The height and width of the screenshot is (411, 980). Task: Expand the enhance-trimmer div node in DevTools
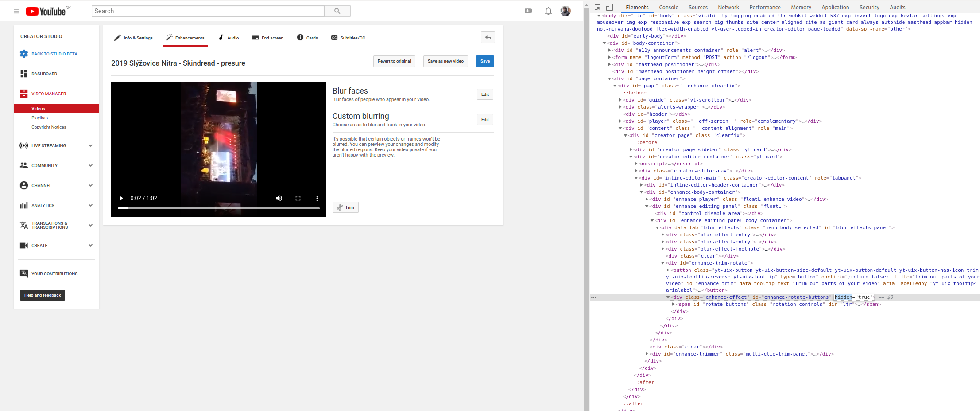647,354
